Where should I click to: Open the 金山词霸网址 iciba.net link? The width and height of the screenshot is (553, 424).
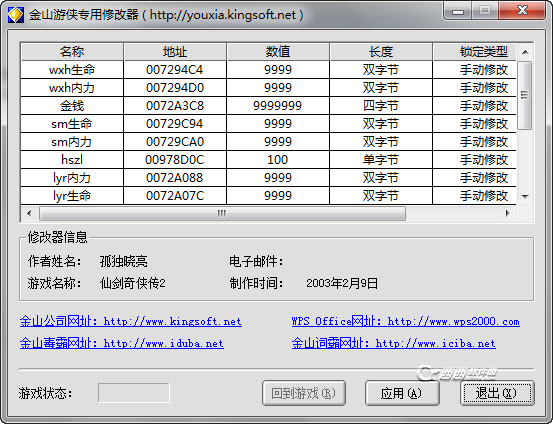[394, 343]
